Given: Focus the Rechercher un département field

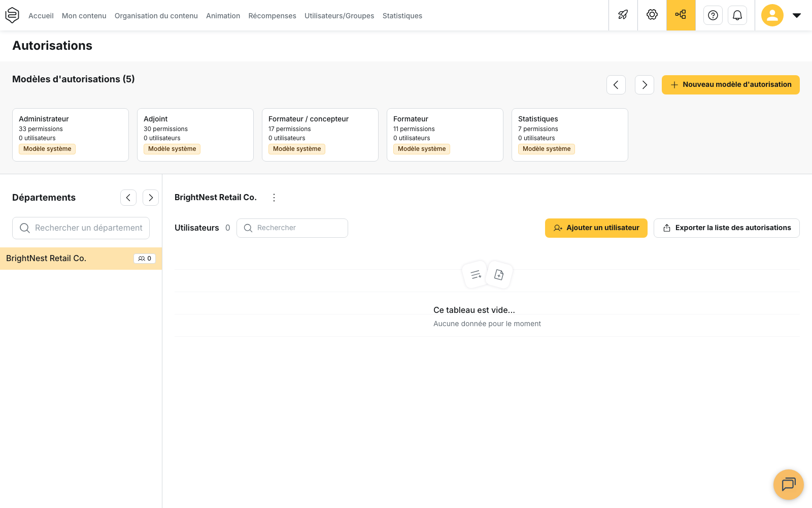Looking at the screenshot, I should click(x=81, y=228).
